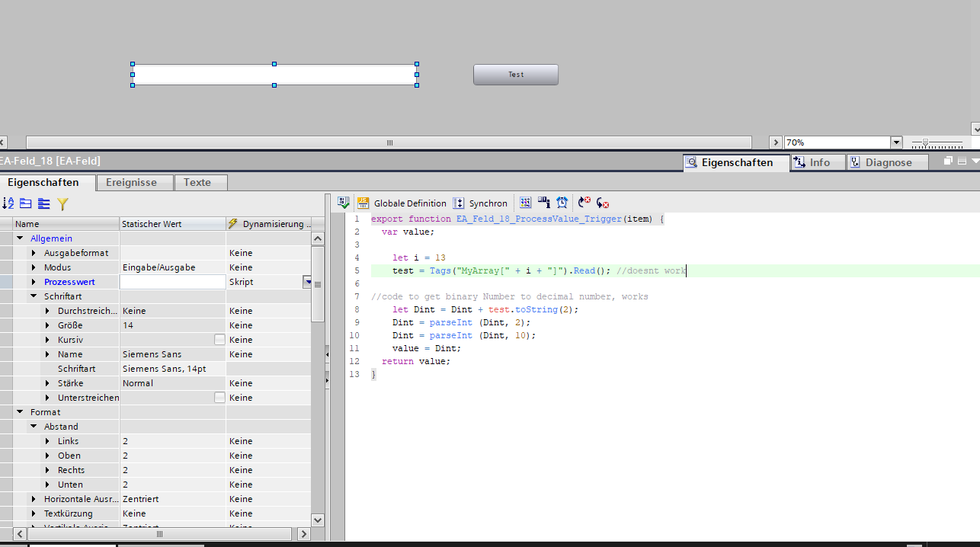
Task: Click the yellow funnel filter icon
Action: pyautogui.click(x=62, y=203)
